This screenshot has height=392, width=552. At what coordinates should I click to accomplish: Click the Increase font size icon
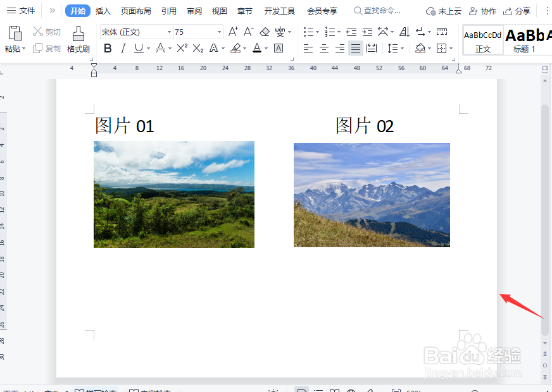coord(233,32)
